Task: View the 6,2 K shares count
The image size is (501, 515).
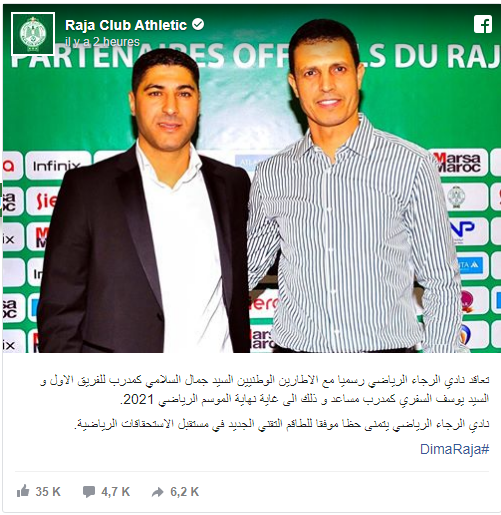Action: coord(184,492)
